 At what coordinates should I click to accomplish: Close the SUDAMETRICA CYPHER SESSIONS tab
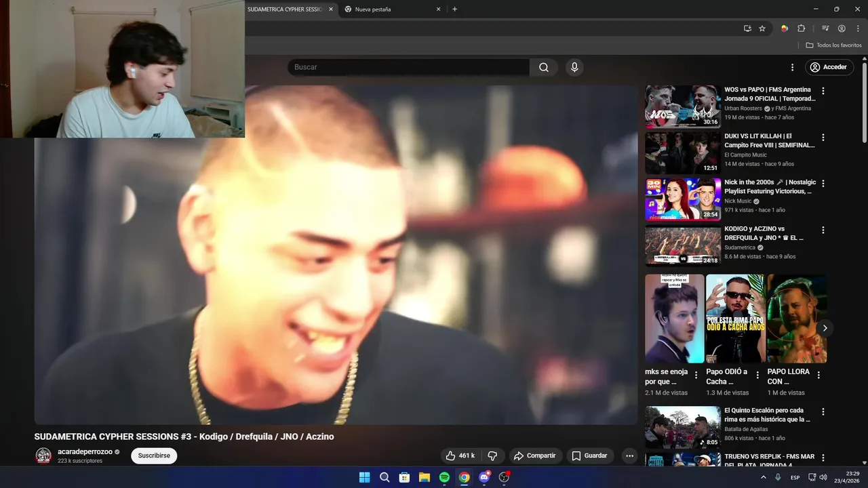(331, 9)
